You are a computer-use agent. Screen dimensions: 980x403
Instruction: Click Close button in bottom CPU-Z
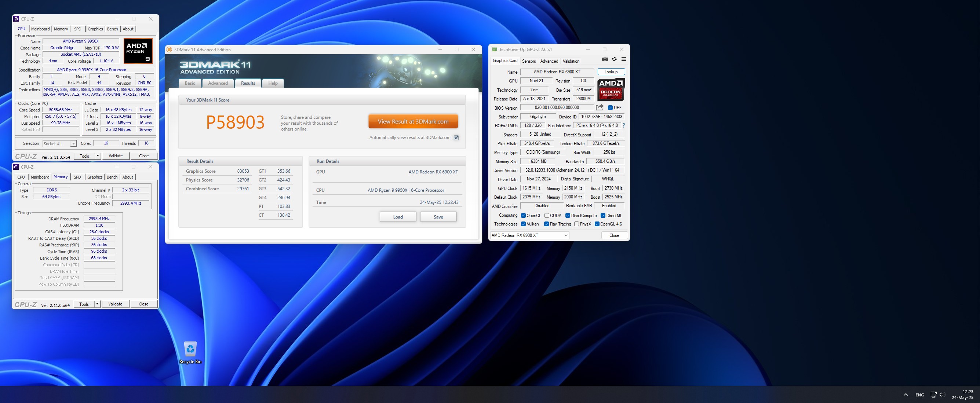143,304
